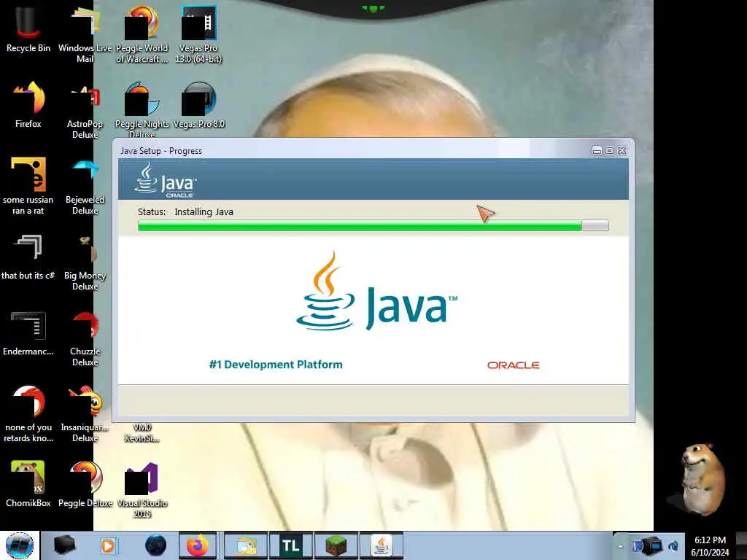Screen dimensions: 747x560
Task: Minimize the Java Setup window
Action: point(597,150)
